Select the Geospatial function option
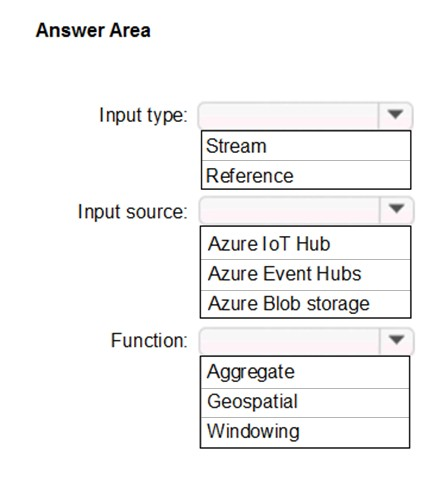The width and height of the screenshot is (434, 488). coord(305,403)
